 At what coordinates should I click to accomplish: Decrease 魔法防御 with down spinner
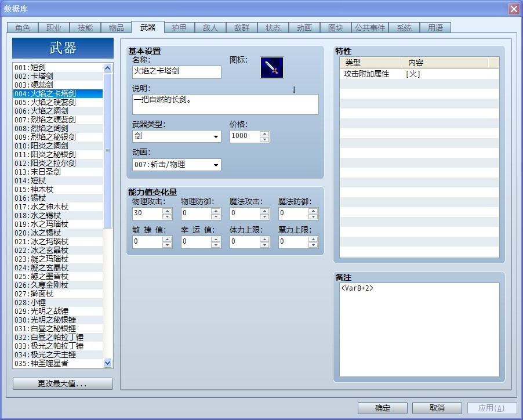pos(313,217)
